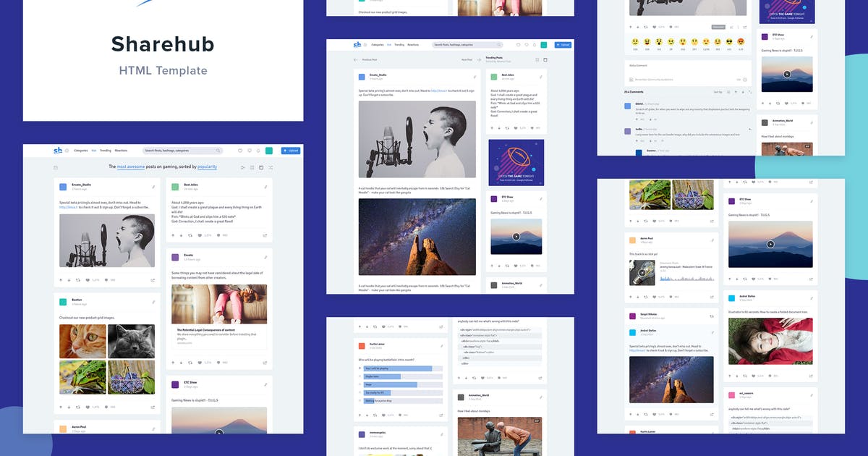Open the grey cat thumbnail in Bastion's feed post
Viewport: 868px width, 456px height.
coord(132,341)
